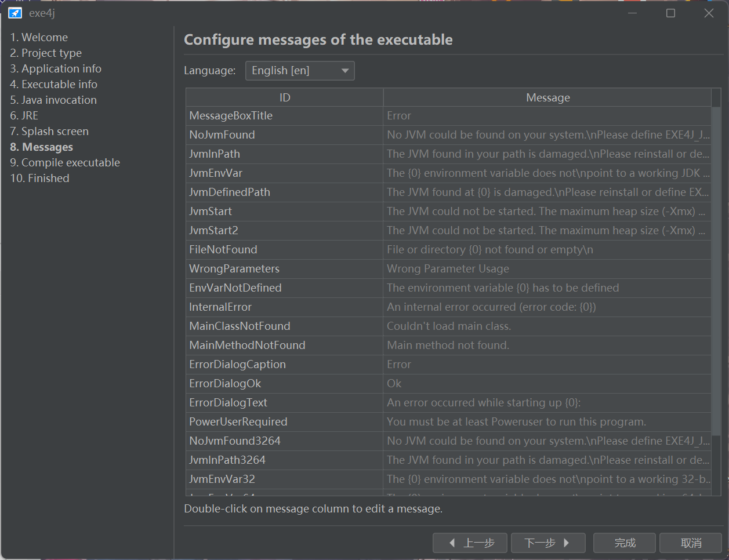This screenshot has width=729, height=560.
Task: Jump to the Splash screen step
Action: [49, 131]
